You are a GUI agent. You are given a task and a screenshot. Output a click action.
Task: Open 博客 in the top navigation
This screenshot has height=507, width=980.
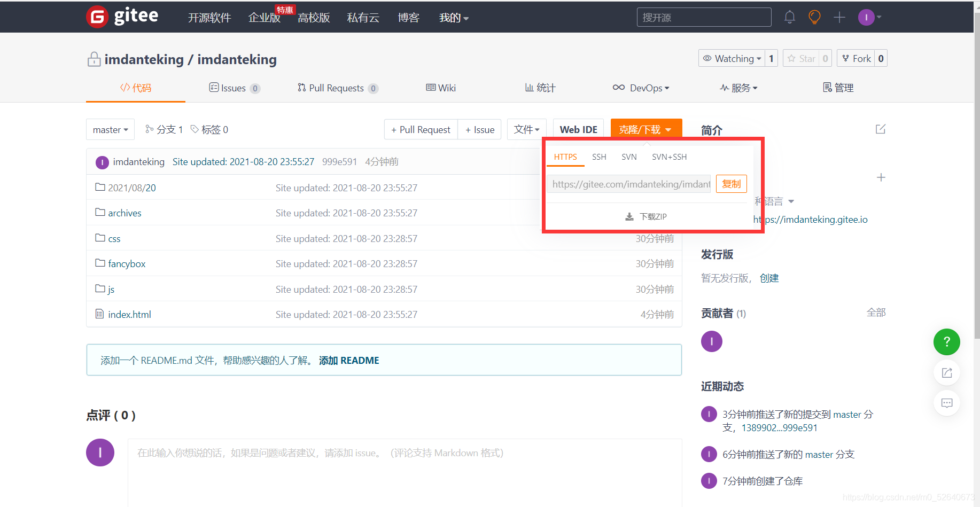pyautogui.click(x=409, y=18)
